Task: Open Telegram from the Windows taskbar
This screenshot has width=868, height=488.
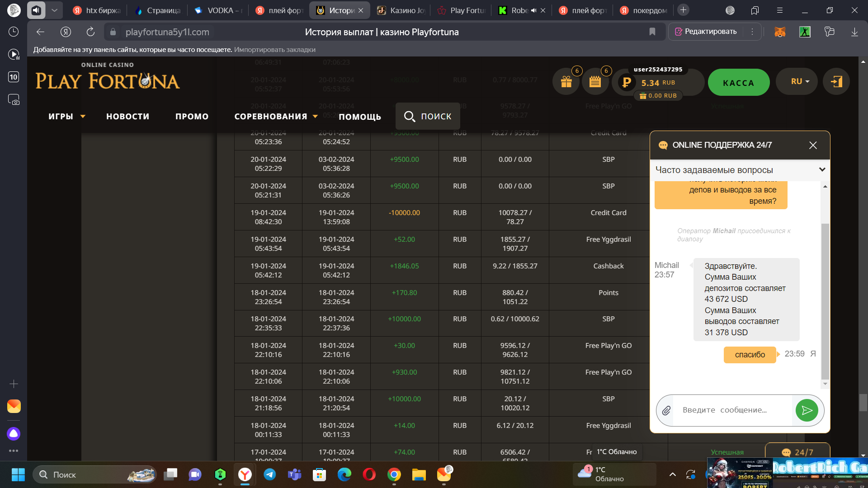Action: pyautogui.click(x=270, y=474)
